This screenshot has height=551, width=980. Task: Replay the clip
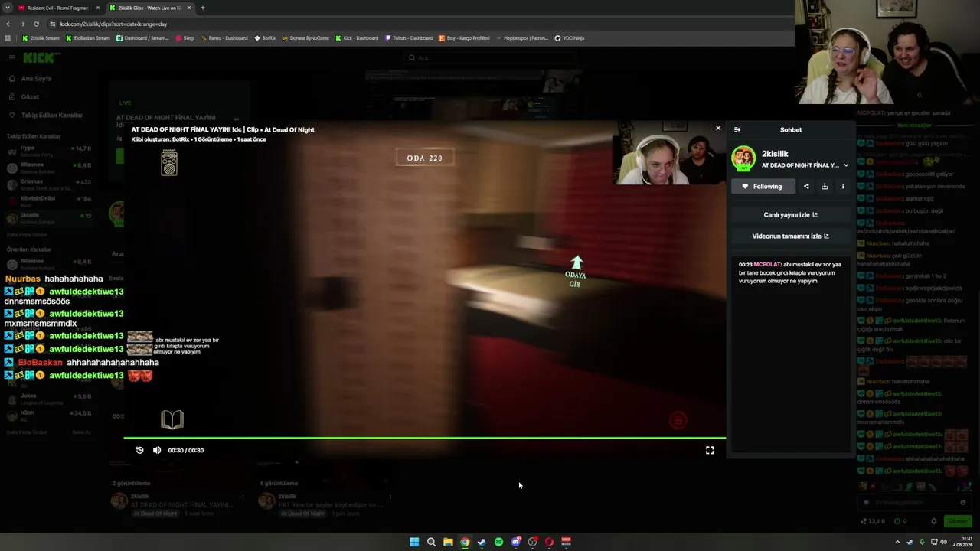point(139,450)
